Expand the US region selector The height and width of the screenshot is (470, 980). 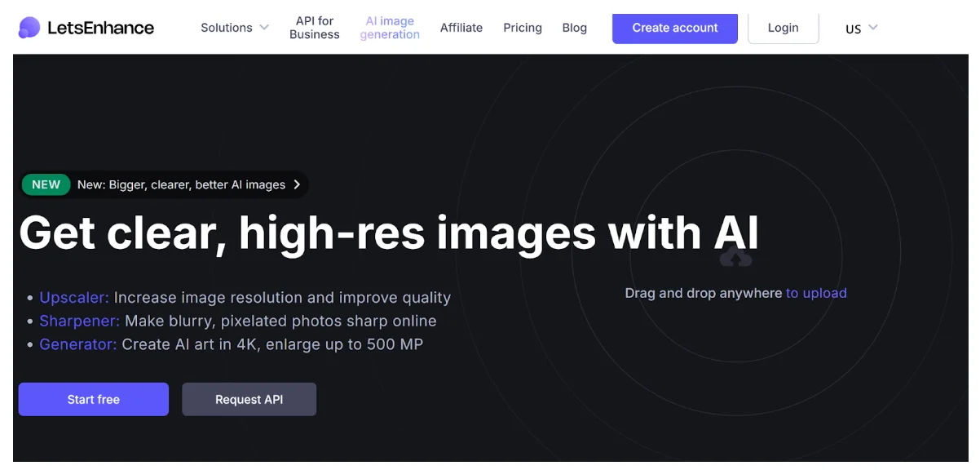click(x=860, y=29)
